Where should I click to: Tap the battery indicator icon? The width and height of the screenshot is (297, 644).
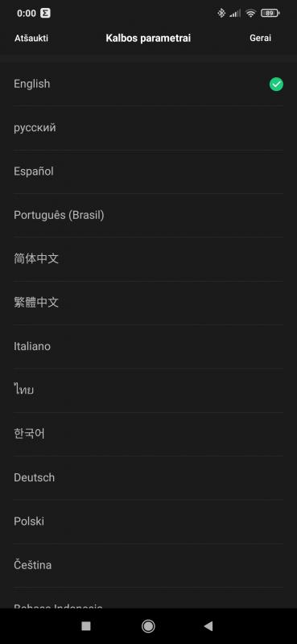(270, 13)
